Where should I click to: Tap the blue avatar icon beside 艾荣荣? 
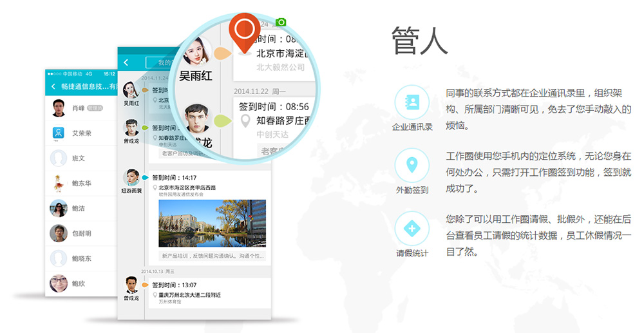[x=59, y=133]
